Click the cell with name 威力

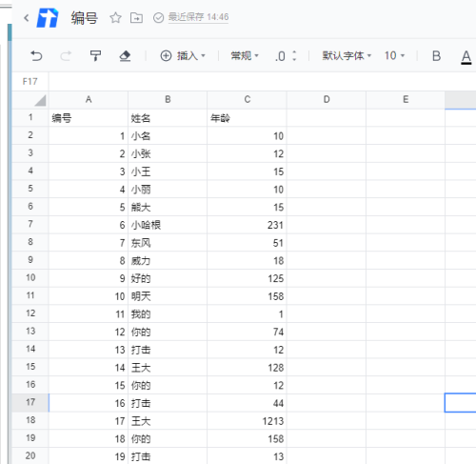(168, 260)
